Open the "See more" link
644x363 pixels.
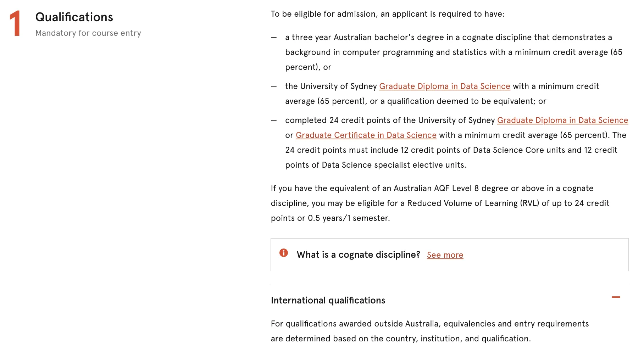click(445, 255)
